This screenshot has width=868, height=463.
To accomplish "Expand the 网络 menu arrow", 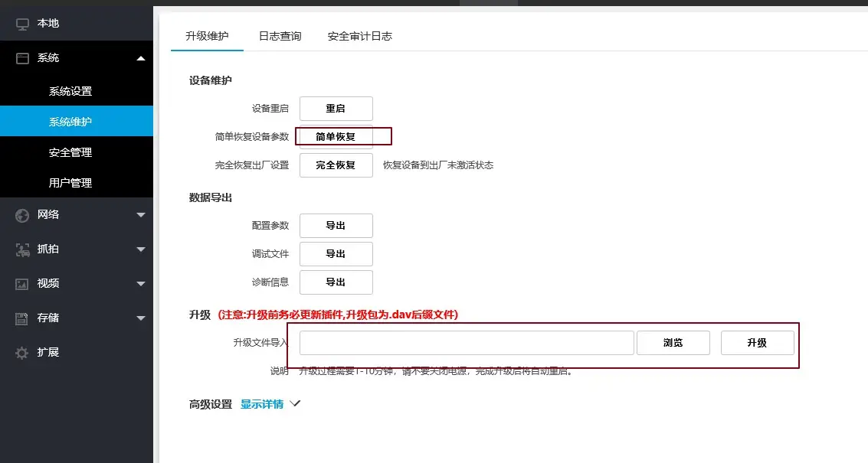I will [x=140, y=215].
